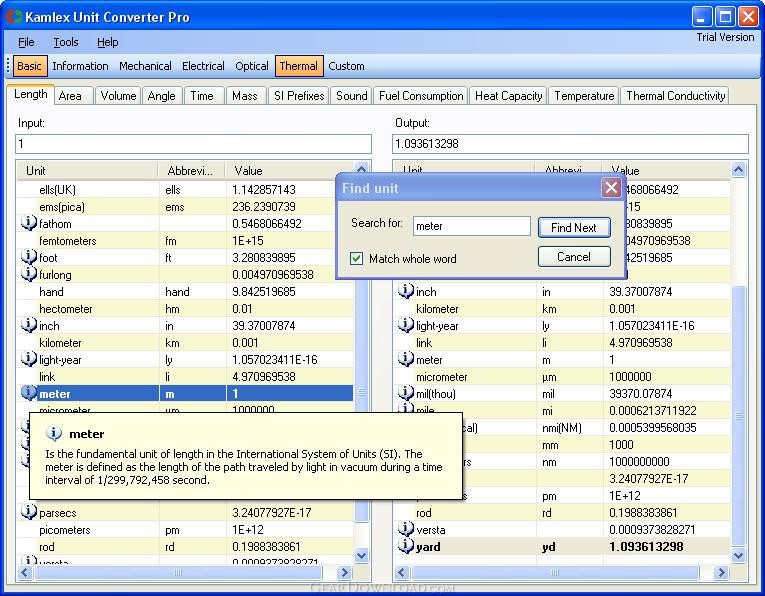Click the output list horizontal scroll right arrow

pos(721,572)
